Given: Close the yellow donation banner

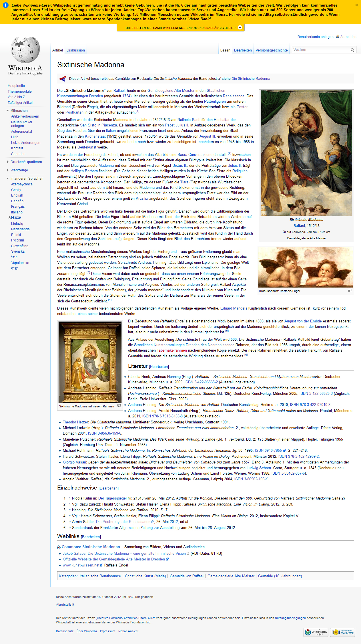Looking at the screenshot, I should tap(356, 5).
